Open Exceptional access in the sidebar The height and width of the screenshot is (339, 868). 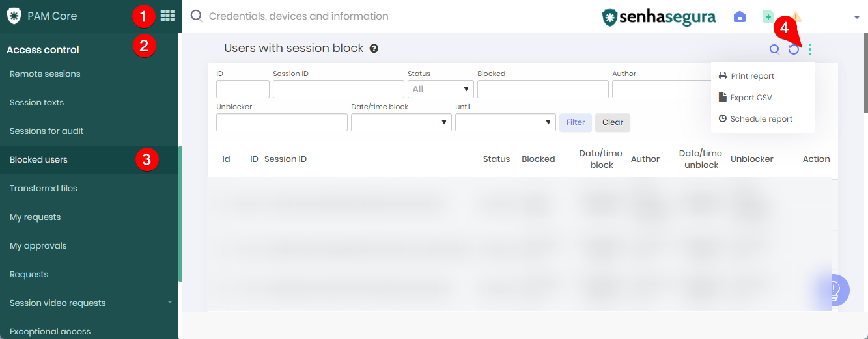point(50,331)
